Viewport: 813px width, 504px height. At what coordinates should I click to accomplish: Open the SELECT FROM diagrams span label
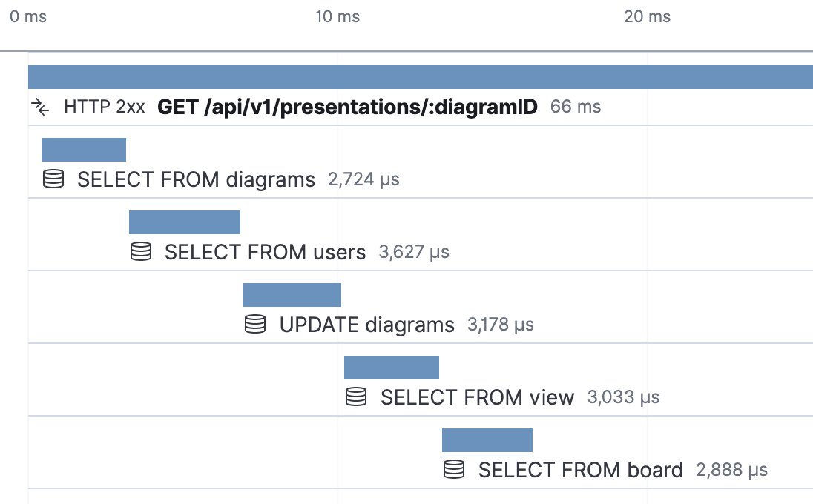click(196, 180)
